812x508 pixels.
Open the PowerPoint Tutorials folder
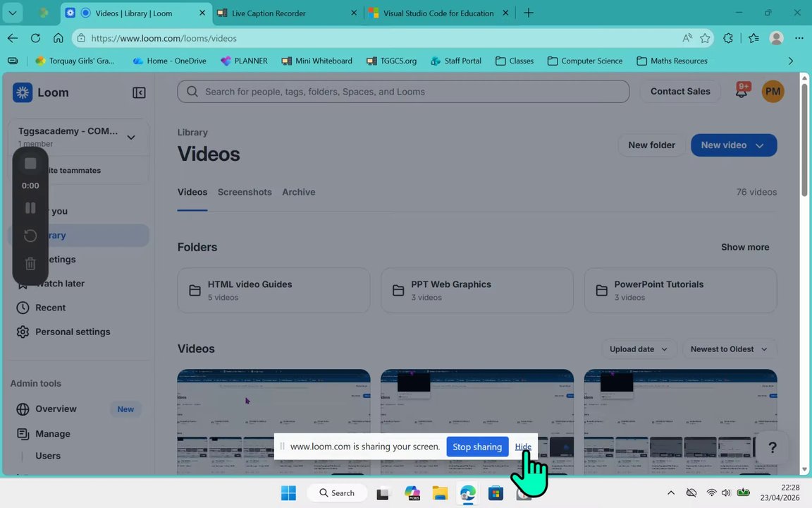[680, 290]
